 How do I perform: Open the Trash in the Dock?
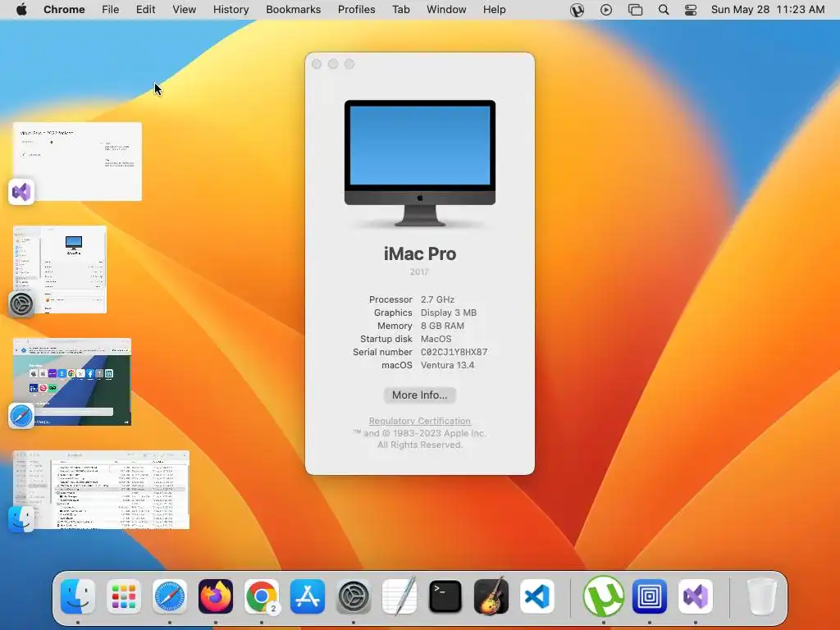tap(761, 596)
